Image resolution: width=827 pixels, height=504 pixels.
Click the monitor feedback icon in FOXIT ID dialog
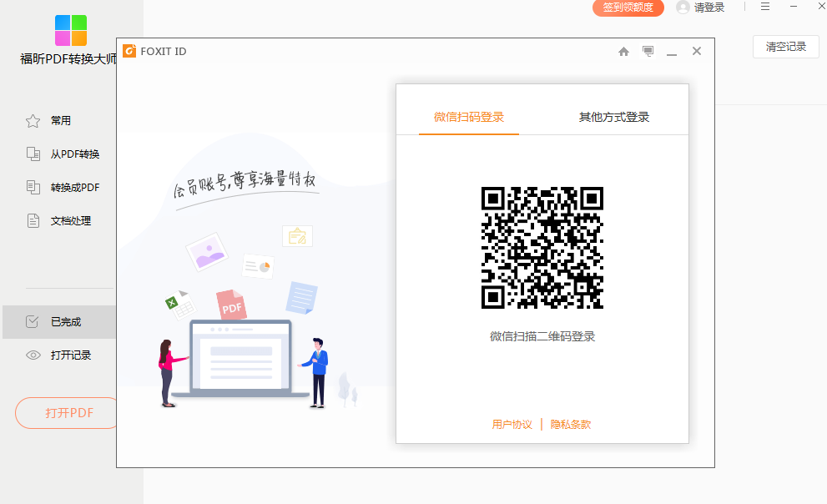click(x=648, y=51)
